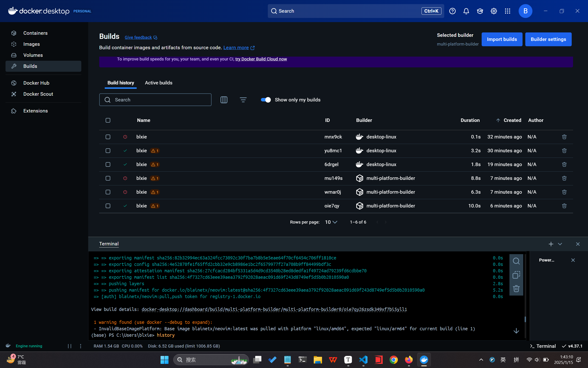Image resolution: width=588 pixels, height=368 pixels.
Task: Open settings gear in title bar
Action: [x=493, y=11]
